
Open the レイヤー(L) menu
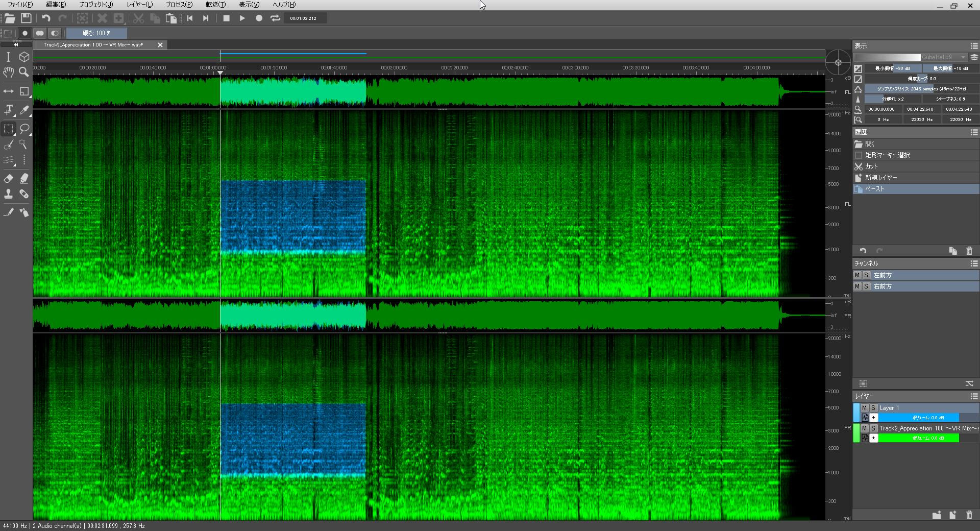tap(140, 5)
